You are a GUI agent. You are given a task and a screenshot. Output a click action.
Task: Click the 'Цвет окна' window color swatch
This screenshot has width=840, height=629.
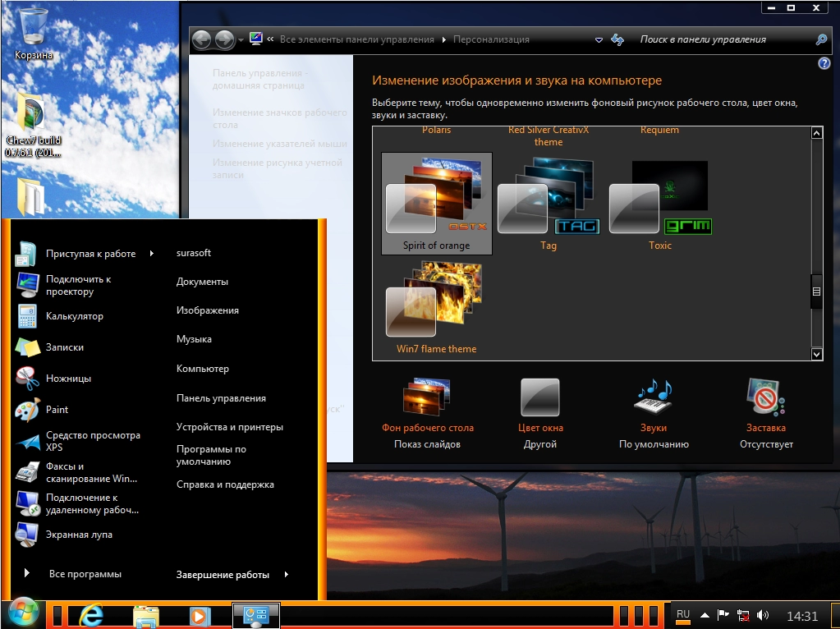point(539,399)
